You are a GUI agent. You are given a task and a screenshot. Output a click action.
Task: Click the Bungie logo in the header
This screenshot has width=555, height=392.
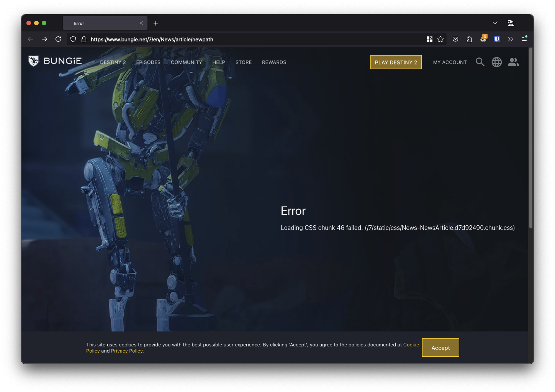55,61
